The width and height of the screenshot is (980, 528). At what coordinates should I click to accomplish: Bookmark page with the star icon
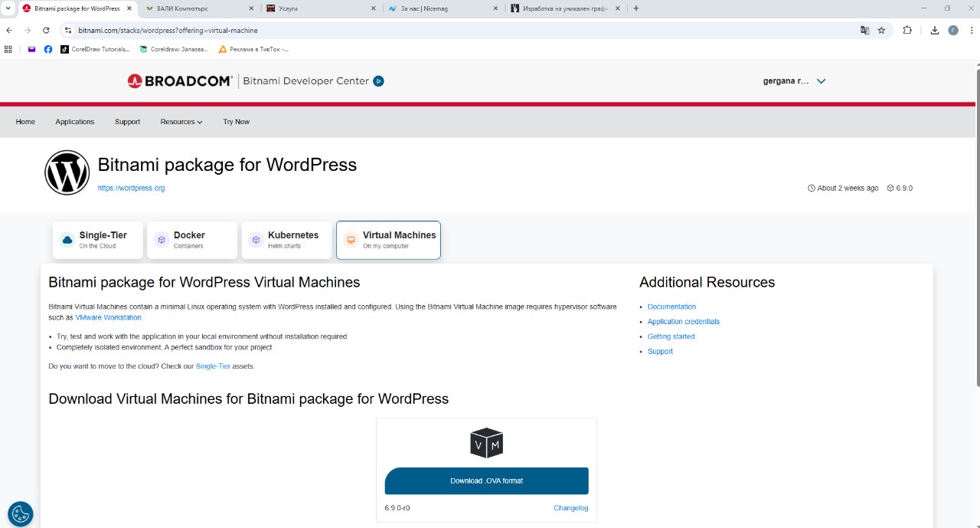(x=881, y=31)
